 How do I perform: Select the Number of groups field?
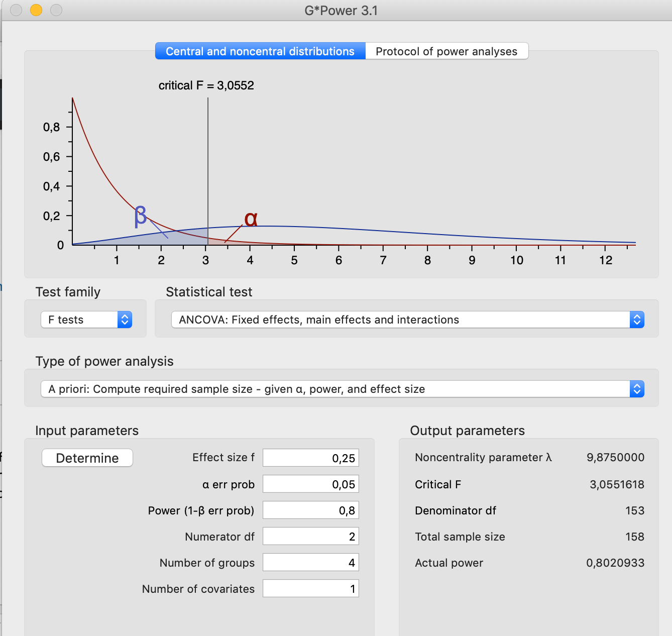[310, 562]
